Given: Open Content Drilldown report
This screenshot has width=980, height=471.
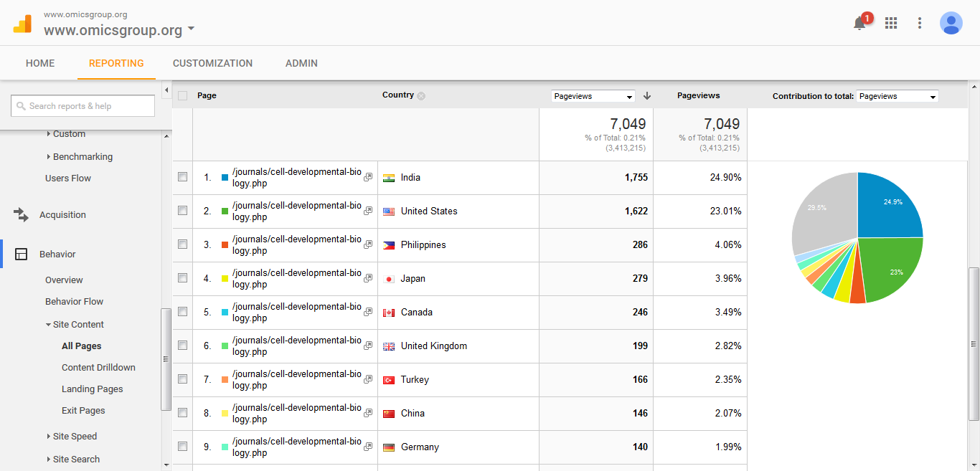Looking at the screenshot, I should [x=98, y=367].
